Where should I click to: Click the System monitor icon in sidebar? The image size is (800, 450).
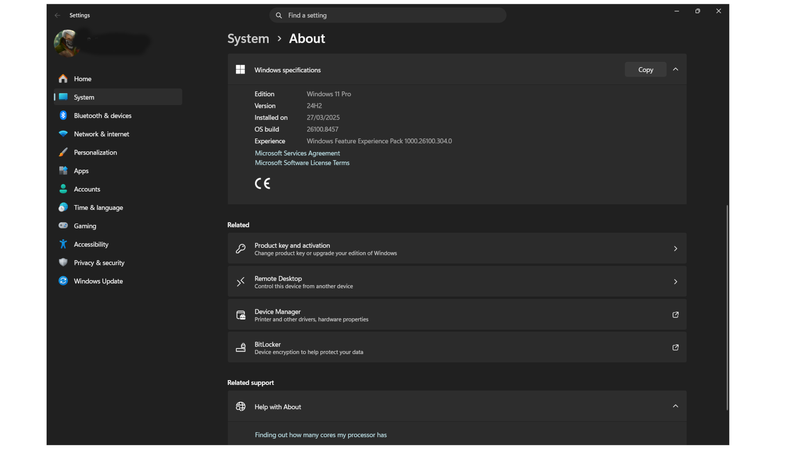(x=63, y=97)
